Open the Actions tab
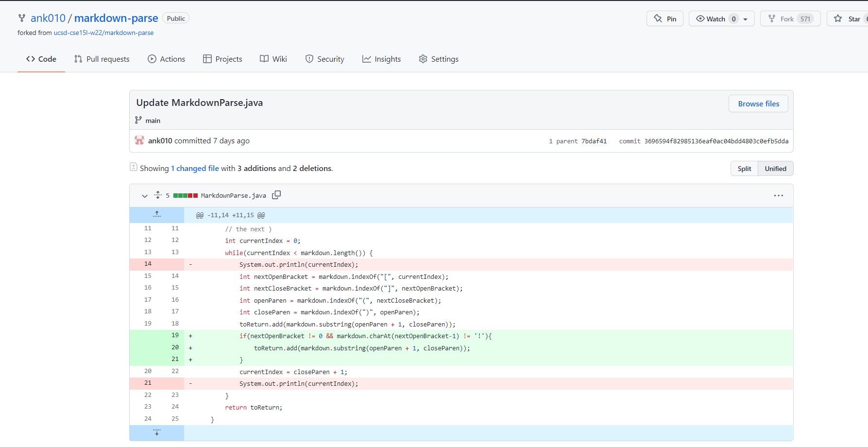 167,59
